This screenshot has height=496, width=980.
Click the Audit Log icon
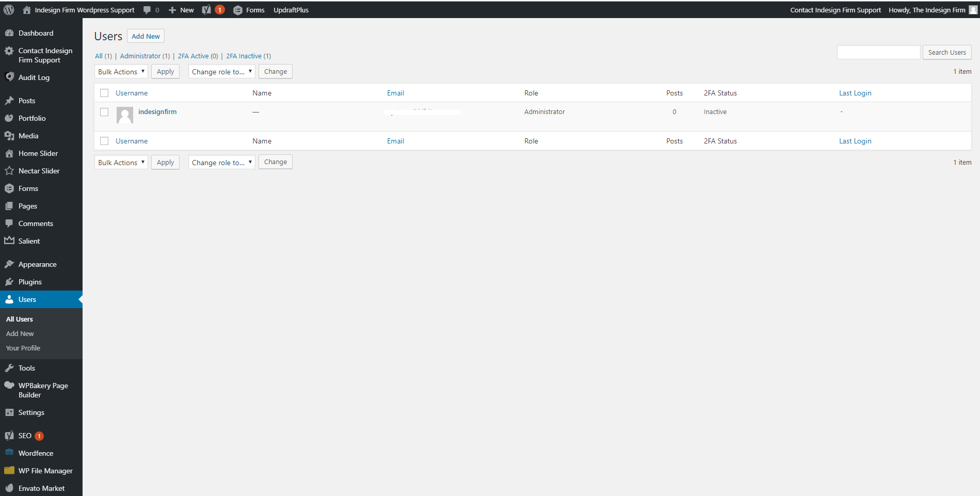[x=9, y=77]
